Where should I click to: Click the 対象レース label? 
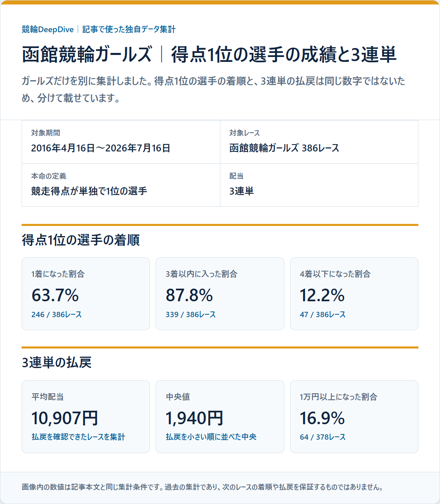(244, 133)
